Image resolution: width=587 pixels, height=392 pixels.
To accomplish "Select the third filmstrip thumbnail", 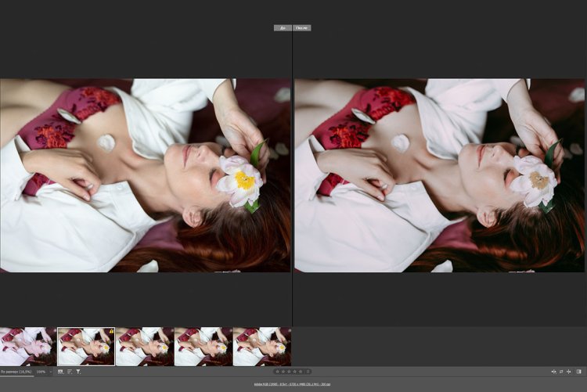I will [x=145, y=347].
